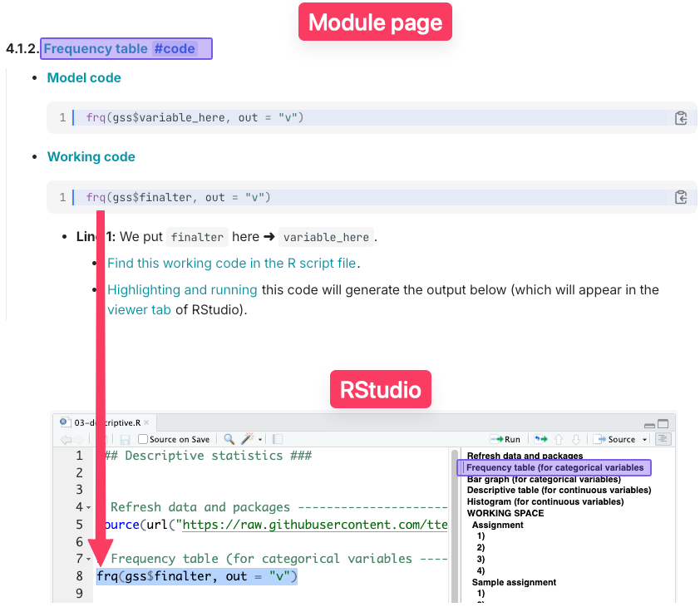Select outline item '1)' under Assignment
This screenshot has width=700, height=607.
481,536
